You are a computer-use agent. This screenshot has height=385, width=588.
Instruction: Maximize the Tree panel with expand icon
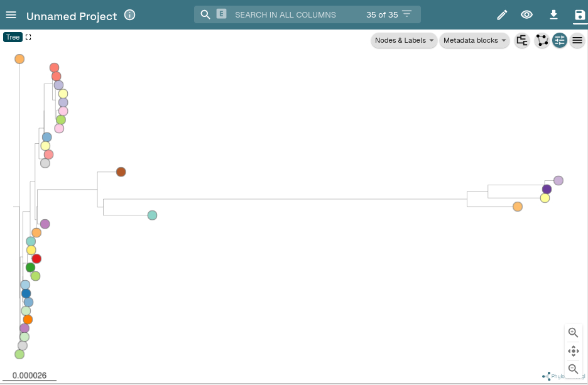[28, 37]
